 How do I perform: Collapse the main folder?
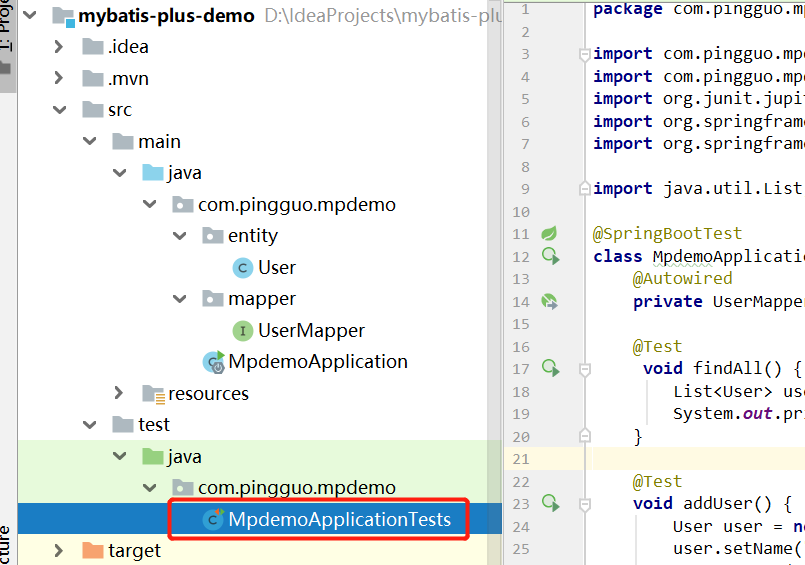(x=90, y=141)
